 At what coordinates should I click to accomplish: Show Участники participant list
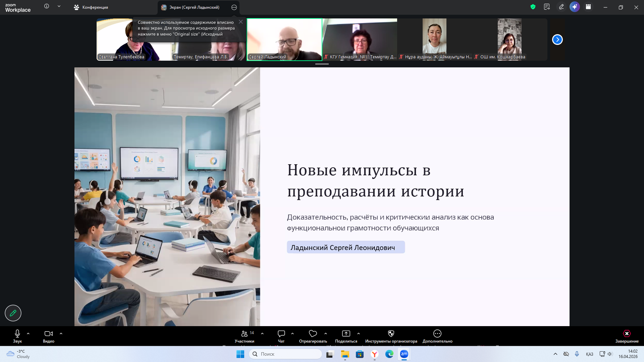[x=244, y=335]
